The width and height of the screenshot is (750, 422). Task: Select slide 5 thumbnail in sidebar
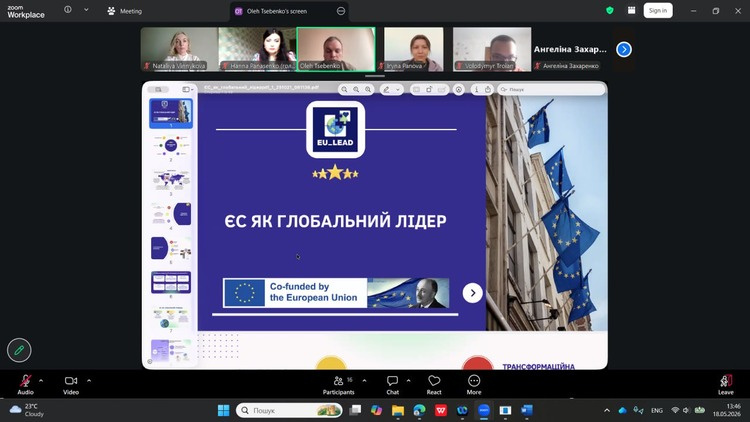tap(171, 248)
